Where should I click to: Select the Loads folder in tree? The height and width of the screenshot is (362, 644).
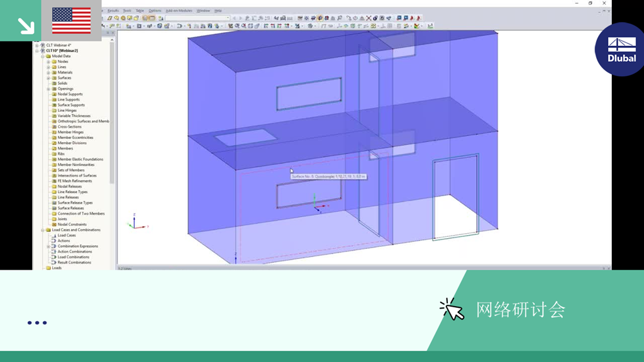(57, 268)
